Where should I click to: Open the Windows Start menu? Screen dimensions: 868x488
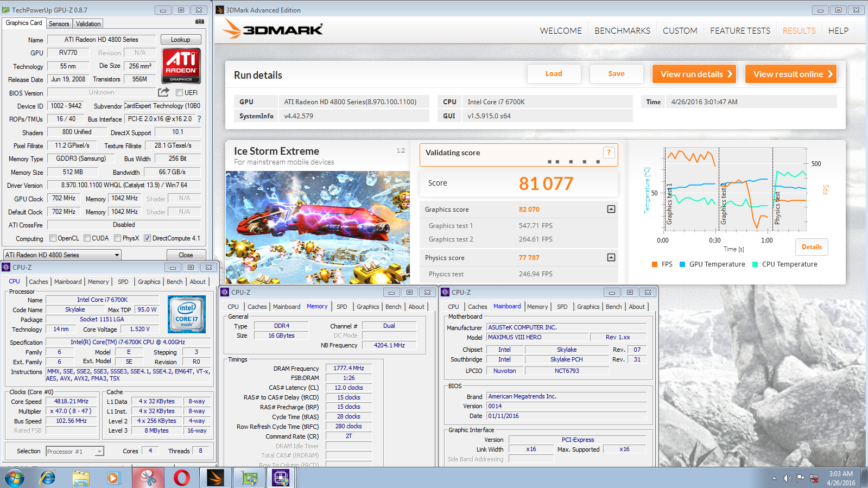coord(15,478)
